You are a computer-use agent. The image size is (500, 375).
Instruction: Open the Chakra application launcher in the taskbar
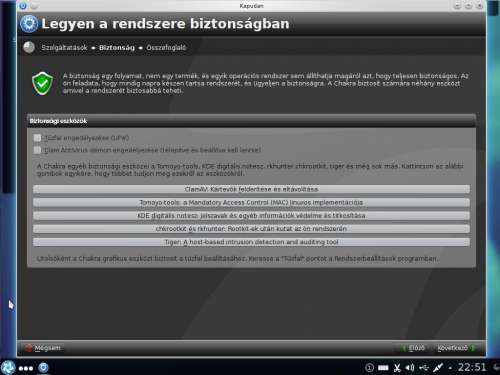point(8,368)
